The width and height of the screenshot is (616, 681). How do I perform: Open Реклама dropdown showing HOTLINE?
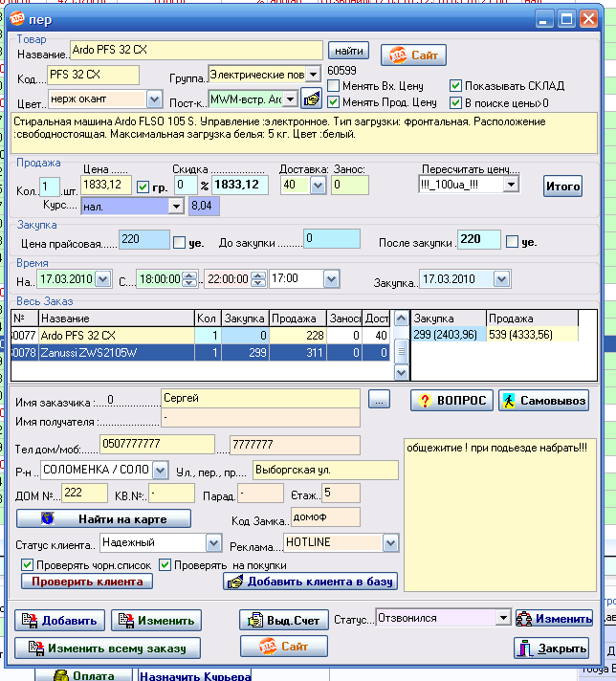coord(389,543)
